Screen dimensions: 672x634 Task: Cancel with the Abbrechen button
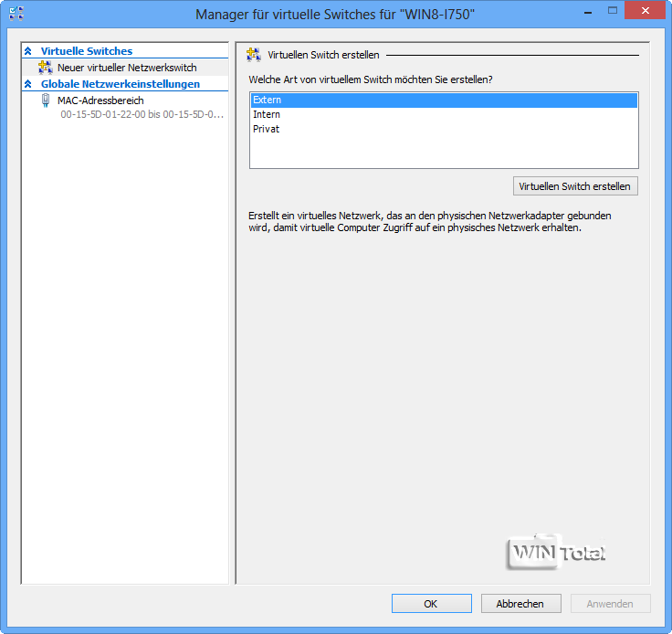(520, 604)
